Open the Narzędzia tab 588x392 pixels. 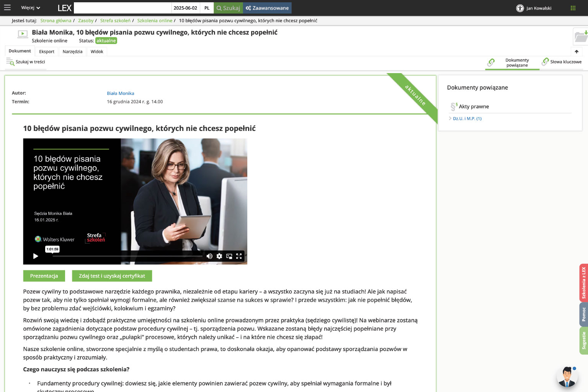pos(72,52)
